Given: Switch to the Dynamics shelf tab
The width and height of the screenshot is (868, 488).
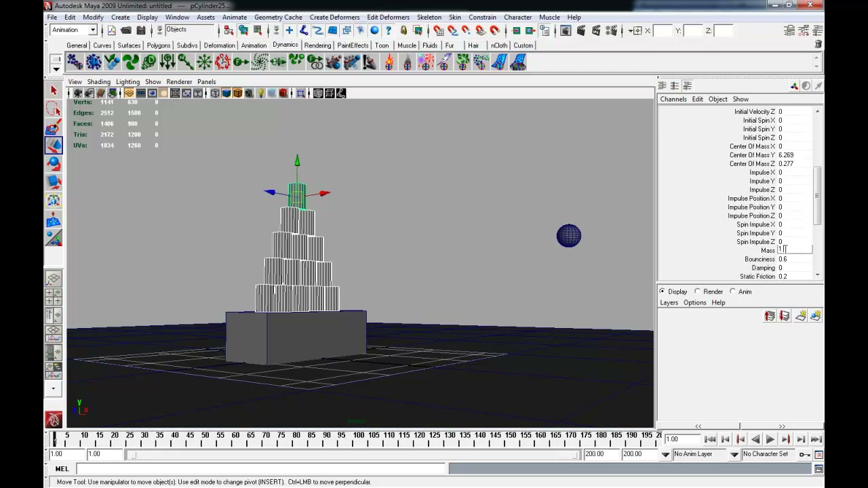Looking at the screenshot, I should pyautogui.click(x=285, y=45).
